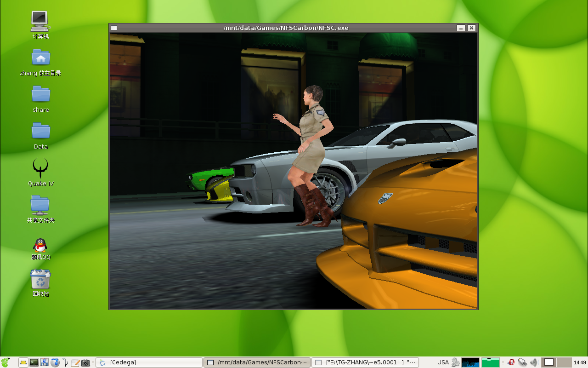Click the NFSC.exe window title bar text
Screen dimensions: 588x368
point(286,28)
